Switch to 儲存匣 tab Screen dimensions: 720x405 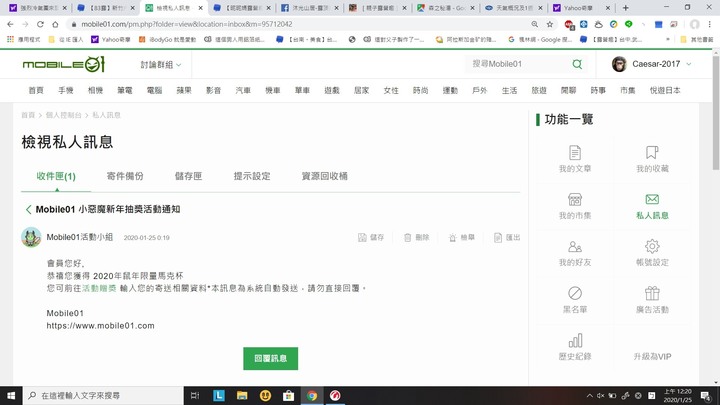[x=188, y=176]
